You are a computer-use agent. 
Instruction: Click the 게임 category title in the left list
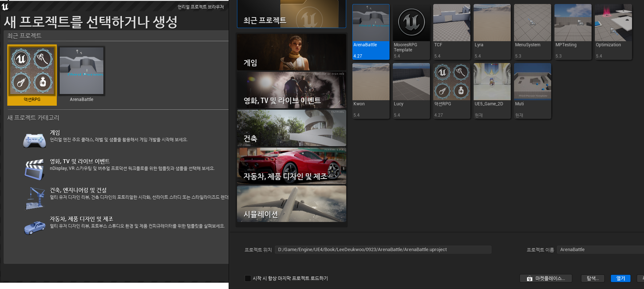[55, 133]
